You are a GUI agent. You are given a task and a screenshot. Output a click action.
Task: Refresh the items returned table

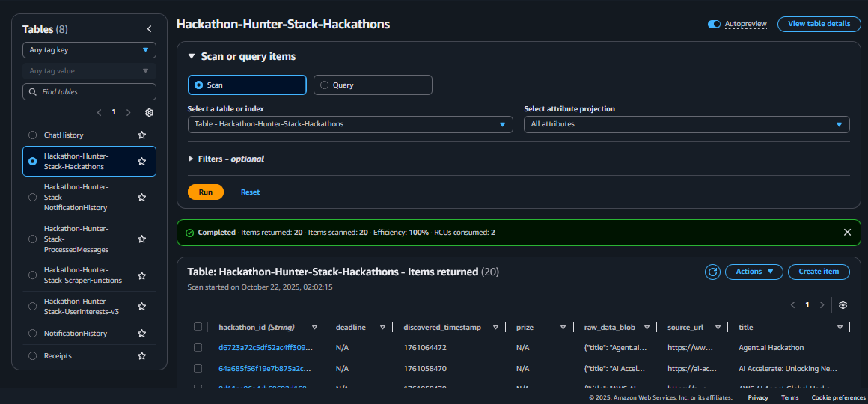pos(712,272)
